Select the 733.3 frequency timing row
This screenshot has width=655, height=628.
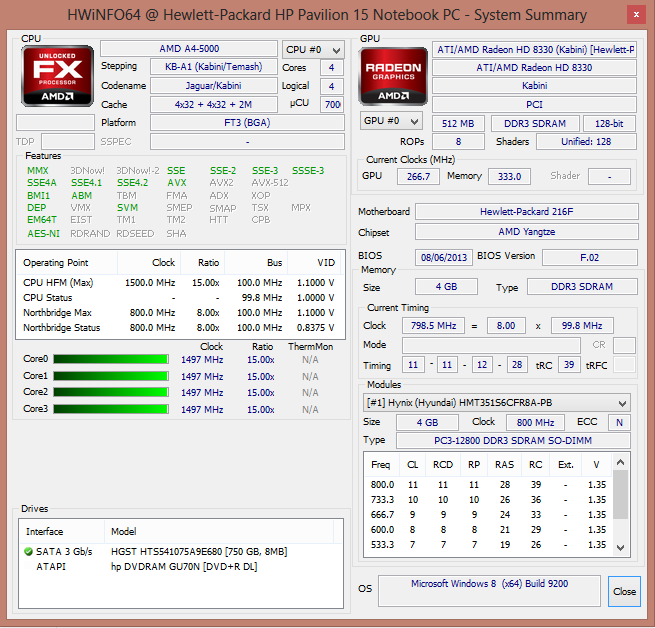click(488, 500)
